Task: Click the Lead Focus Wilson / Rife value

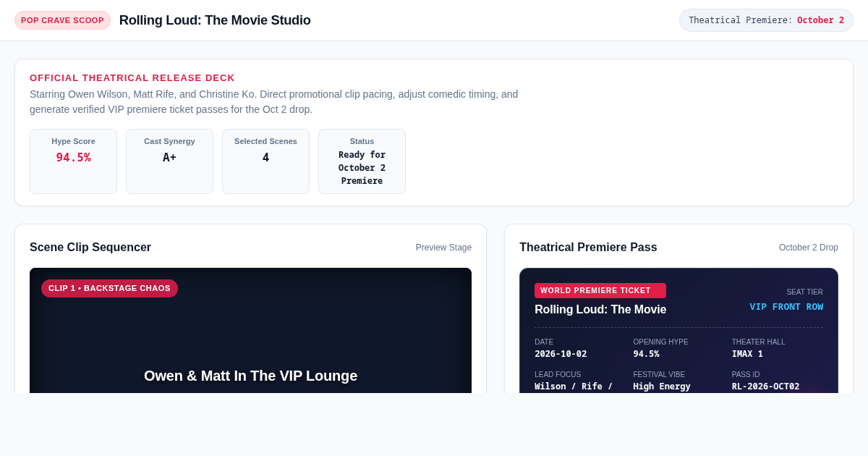Action: click(574, 387)
